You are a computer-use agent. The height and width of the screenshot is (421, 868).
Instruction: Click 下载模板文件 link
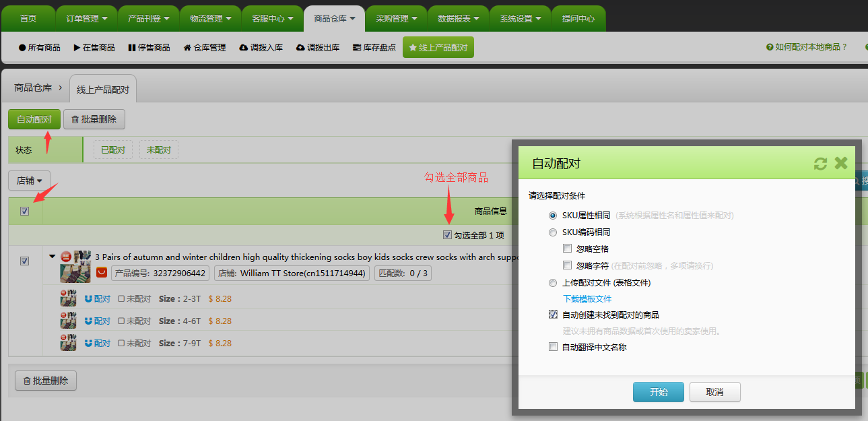click(587, 299)
